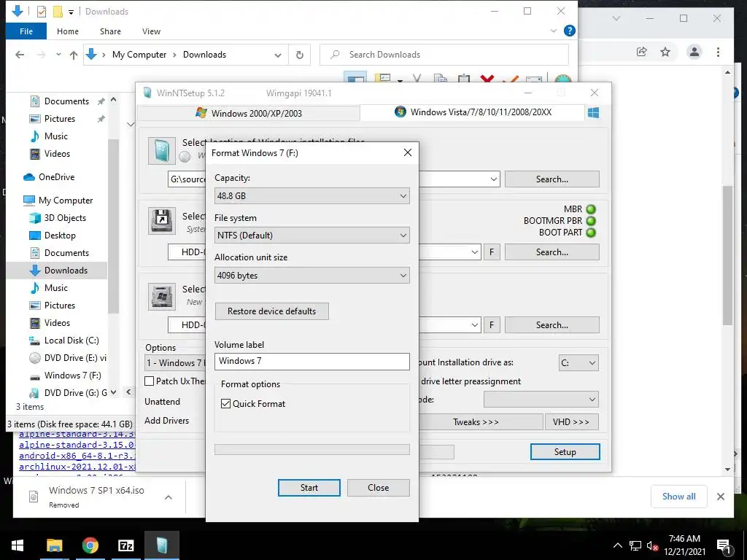Expand the installation drive HDD dropdown arrow
747x560 pixels.
(474, 325)
